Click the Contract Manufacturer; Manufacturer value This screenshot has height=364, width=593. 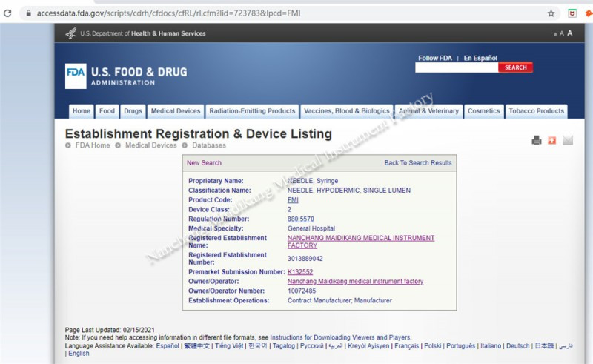pyautogui.click(x=339, y=300)
